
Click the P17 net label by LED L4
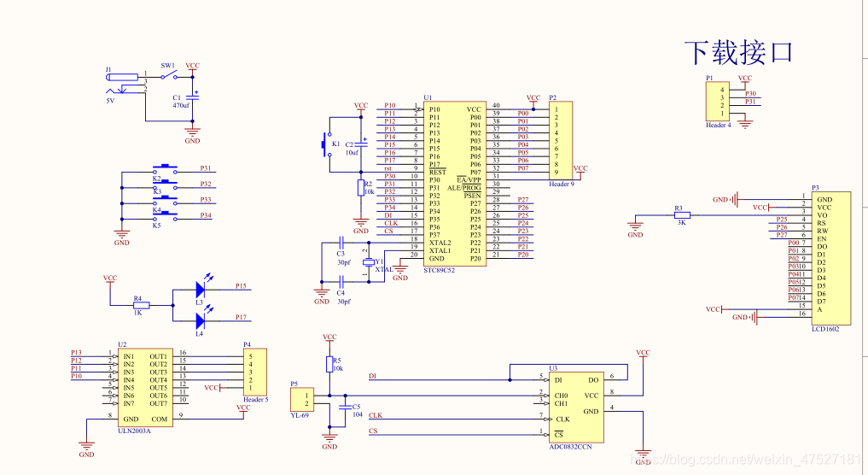tap(241, 318)
